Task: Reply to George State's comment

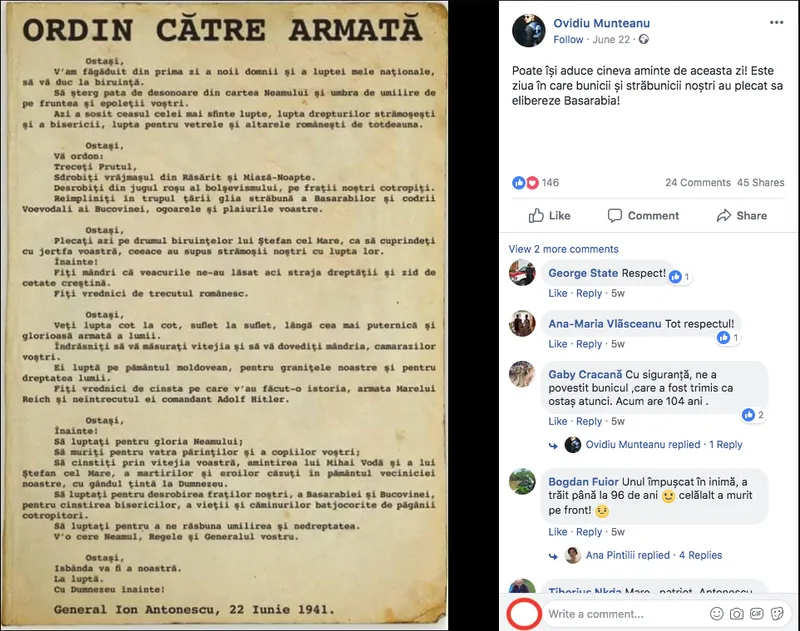Action: pyautogui.click(x=589, y=293)
